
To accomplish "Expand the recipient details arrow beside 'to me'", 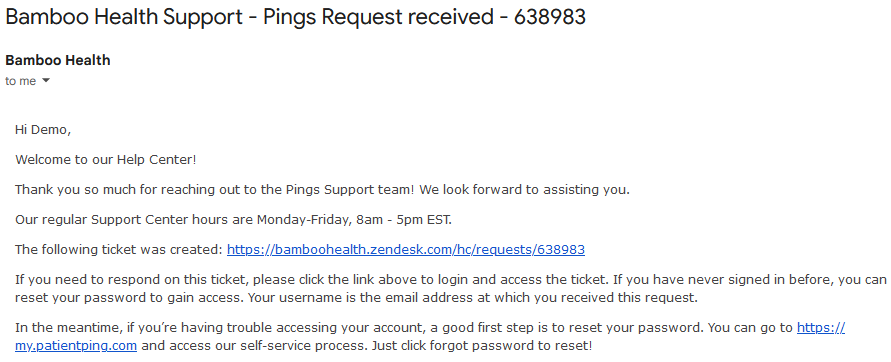I will pyautogui.click(x=46, y=81).
